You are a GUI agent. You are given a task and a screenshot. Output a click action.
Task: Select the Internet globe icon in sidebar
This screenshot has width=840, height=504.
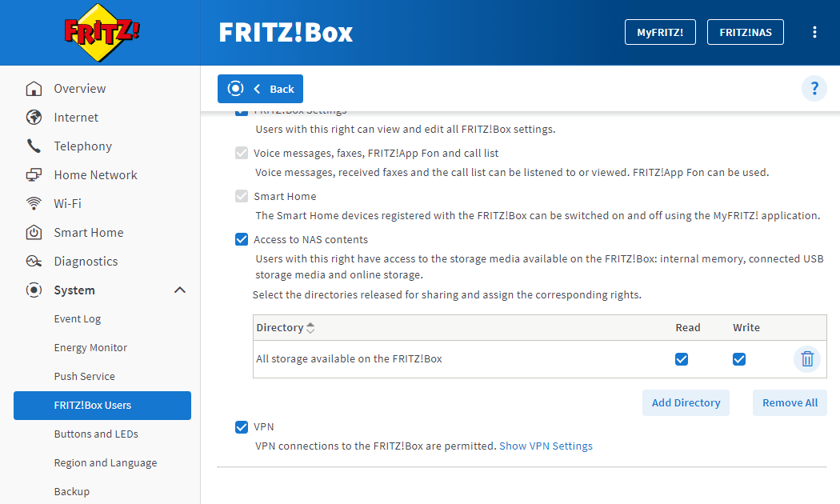tap(34, 117)
